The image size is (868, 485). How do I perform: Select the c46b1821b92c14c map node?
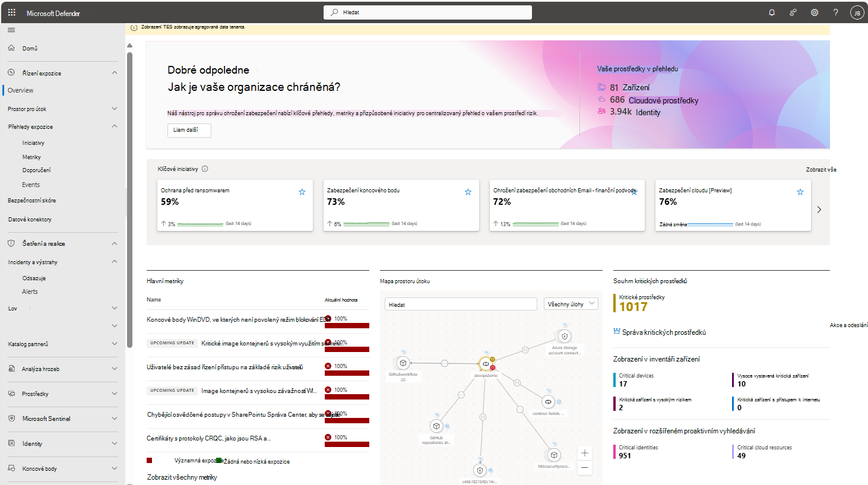pyautogui.click(x=480, y=471)
